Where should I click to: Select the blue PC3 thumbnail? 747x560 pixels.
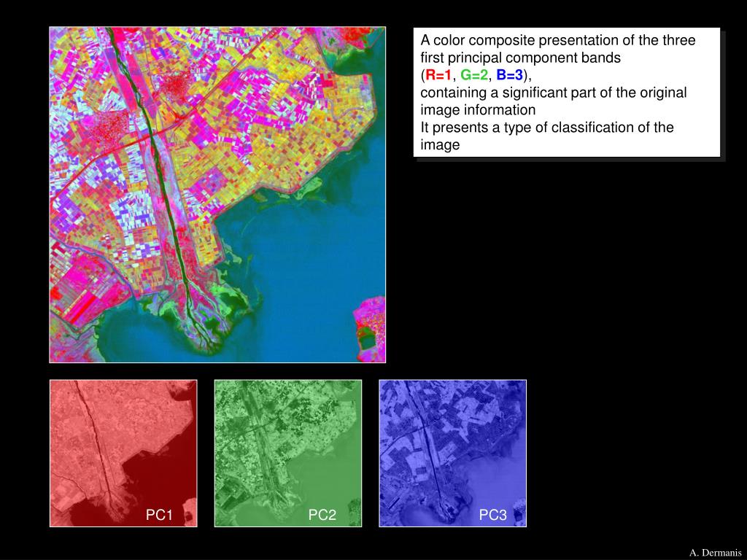(x=452, y=454)
